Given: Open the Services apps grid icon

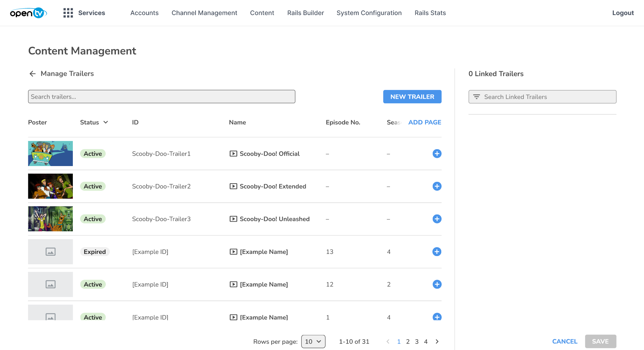Looking at the screenshot, I should (x=68, y=13).
